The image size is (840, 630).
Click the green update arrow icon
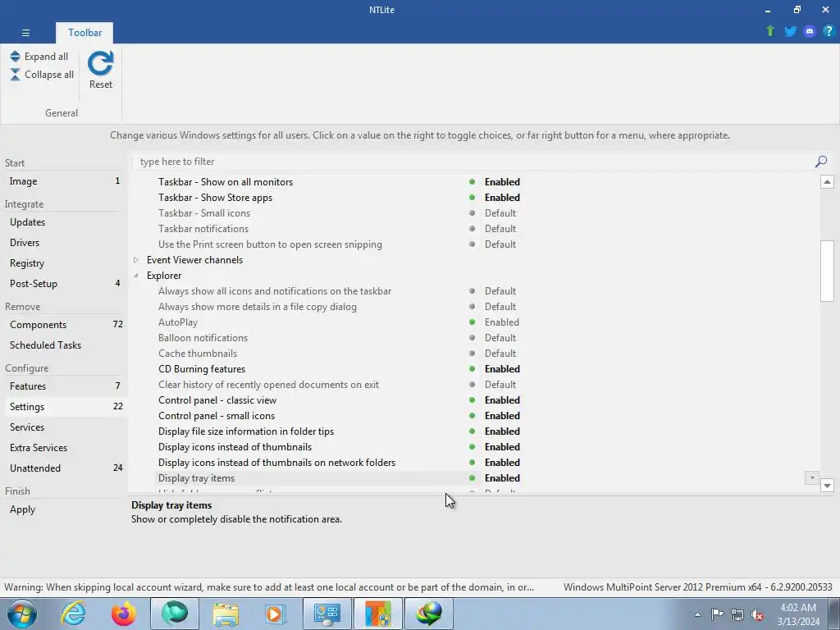click(770, 31)
